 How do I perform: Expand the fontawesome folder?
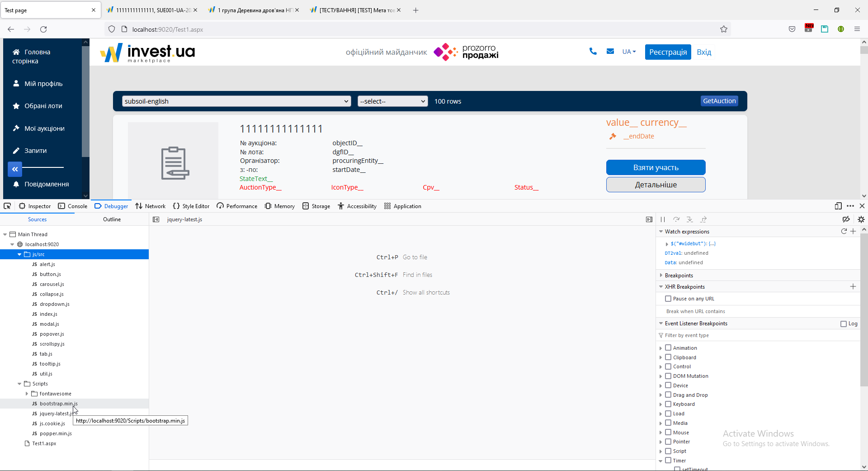pos(27,394)
